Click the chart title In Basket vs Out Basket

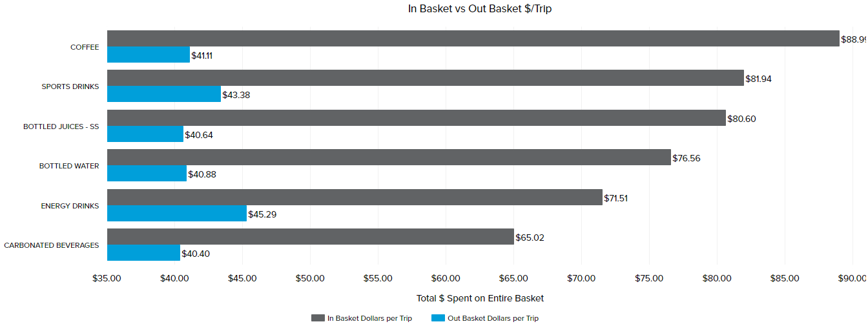click(x=480, y=9)
